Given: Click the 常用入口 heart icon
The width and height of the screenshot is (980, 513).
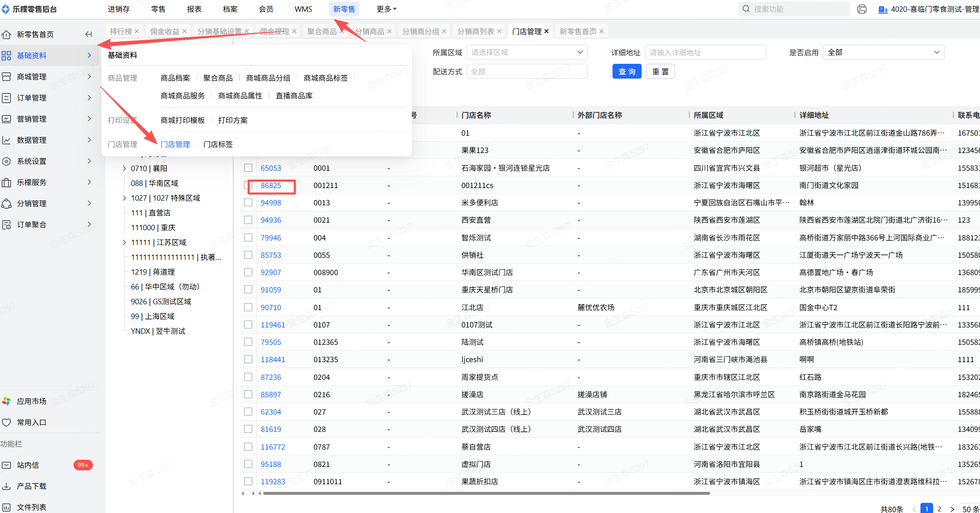Looking at the screenshot, I should click(x=6, y=422).
